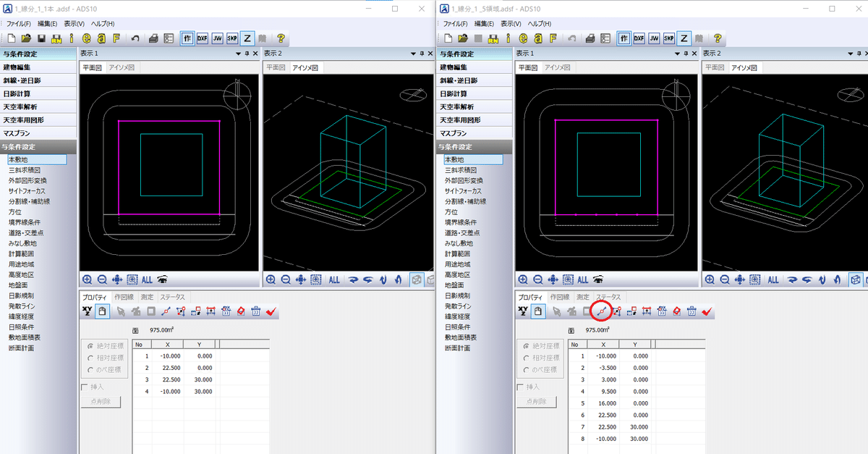This screenshot has height=454, width=868.
Task: Click New file icon in left window toolbar
Action: click(13, 38)
